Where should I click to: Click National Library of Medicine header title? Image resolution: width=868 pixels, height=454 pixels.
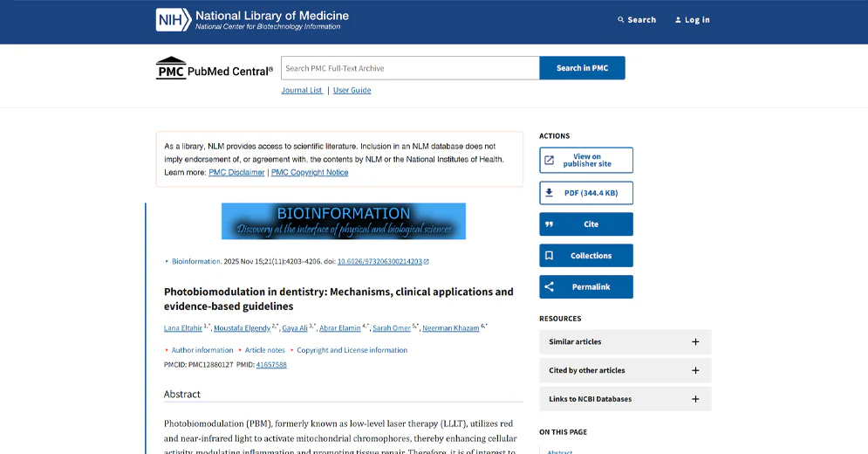(x=272, y=16)
